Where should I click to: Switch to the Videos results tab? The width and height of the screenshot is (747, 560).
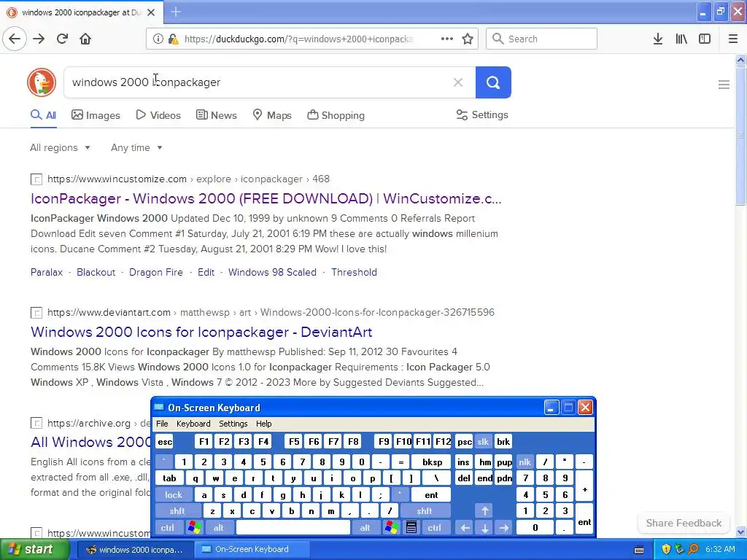[158, 115]
